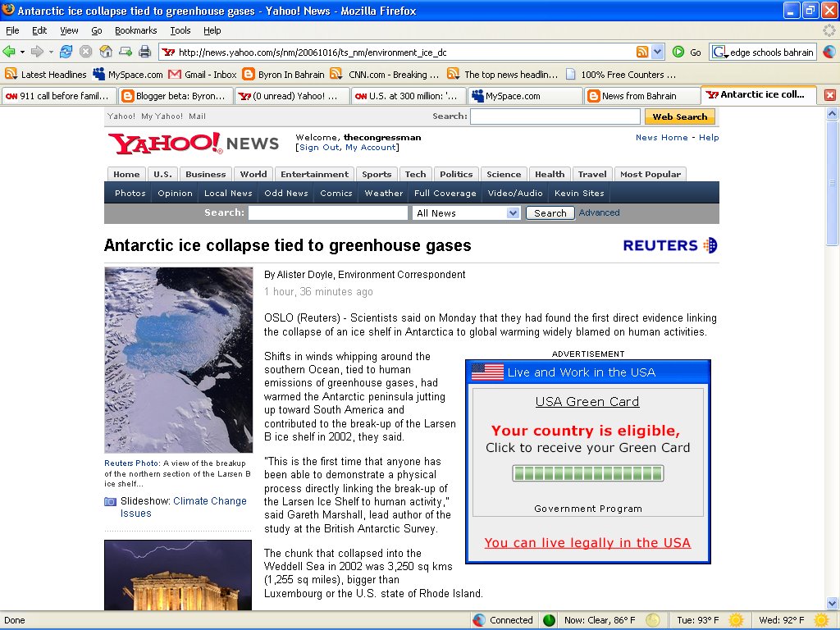This screenshot has width=840, height=630.
Task: Click You can live legally in the USA
Action: coord(587,543)
